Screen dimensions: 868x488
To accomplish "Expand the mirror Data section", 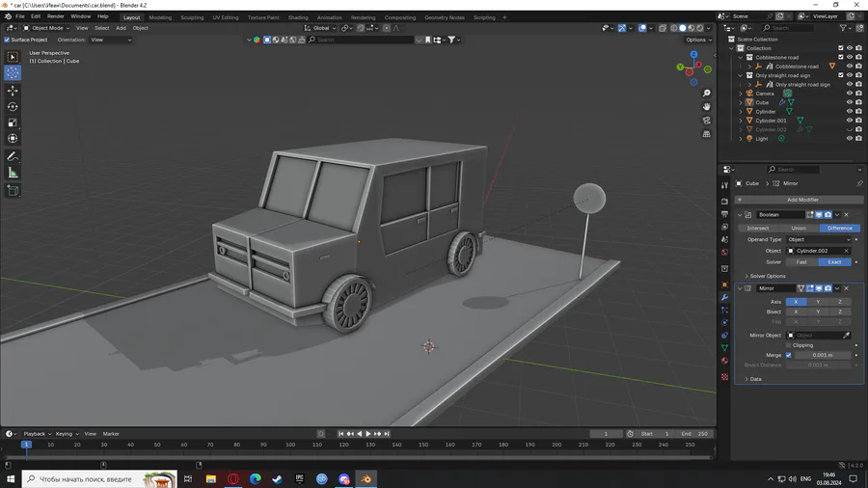I will pyautogui.click(x=752, y=380).
